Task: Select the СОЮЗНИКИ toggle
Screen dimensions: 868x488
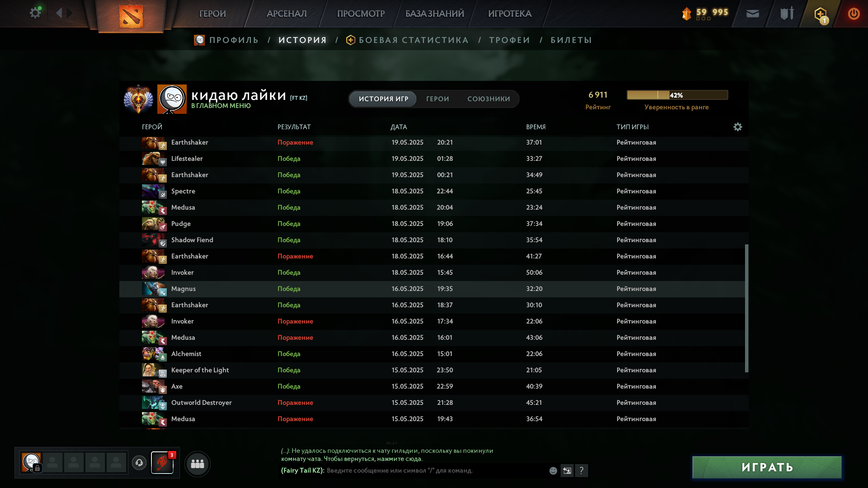Action: pos(489,99)
